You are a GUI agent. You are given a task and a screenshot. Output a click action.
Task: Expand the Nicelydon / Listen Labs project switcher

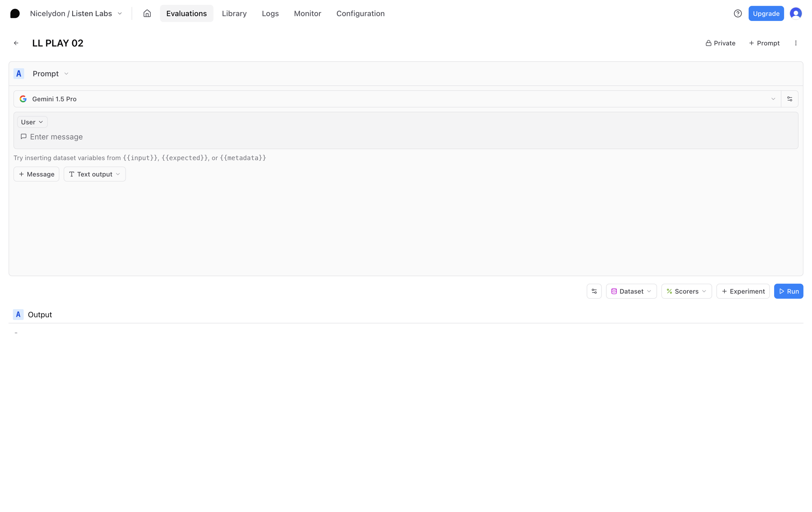click(x=76, y=14)
